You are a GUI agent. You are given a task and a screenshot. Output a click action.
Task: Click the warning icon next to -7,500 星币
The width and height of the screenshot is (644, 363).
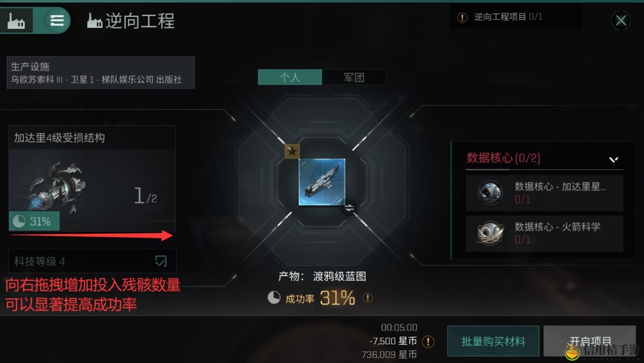tap(428, 341)
